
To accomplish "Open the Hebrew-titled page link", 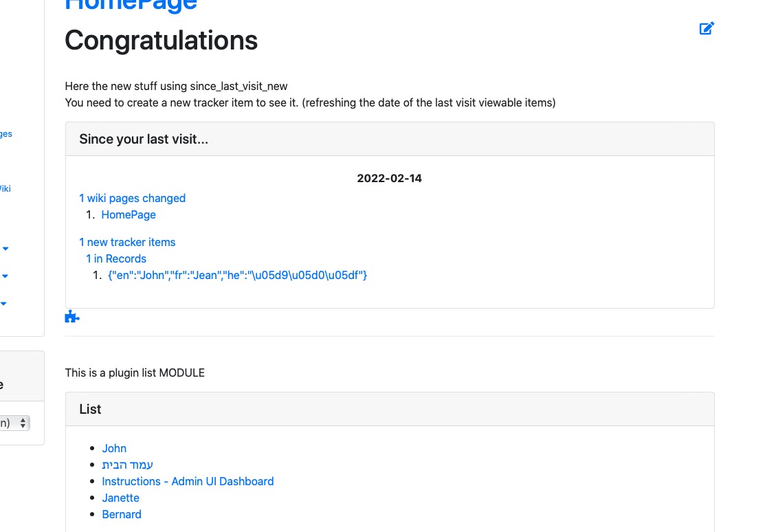I will coord(127,465).
